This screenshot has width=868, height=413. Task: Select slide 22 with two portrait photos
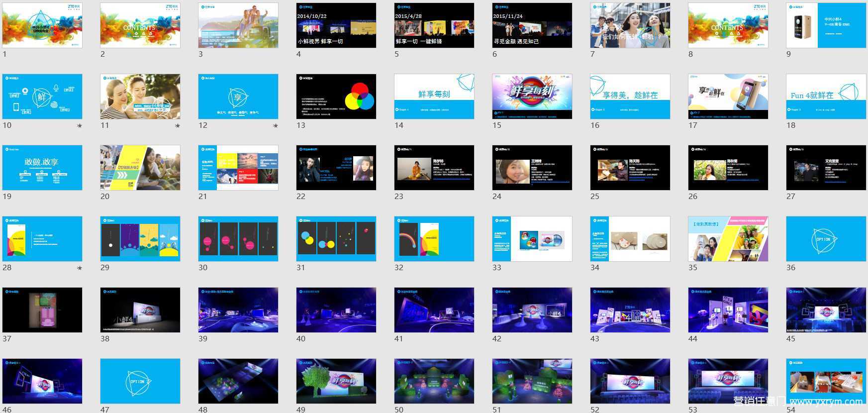tap(336, 168)
